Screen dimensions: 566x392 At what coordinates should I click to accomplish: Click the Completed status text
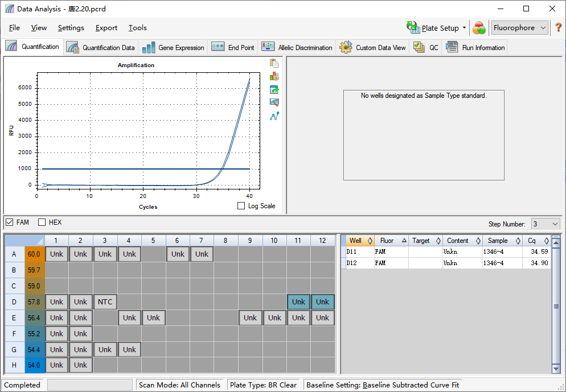22,385
